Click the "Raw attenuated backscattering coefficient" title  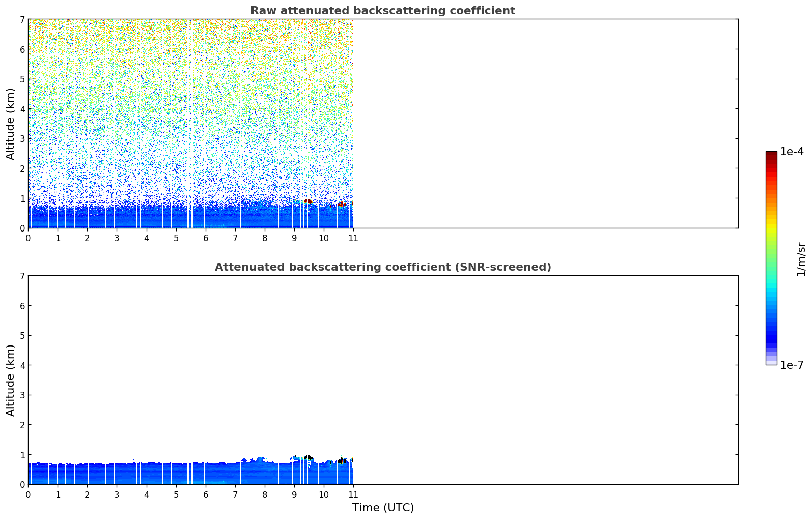click(x=382, y=11)
